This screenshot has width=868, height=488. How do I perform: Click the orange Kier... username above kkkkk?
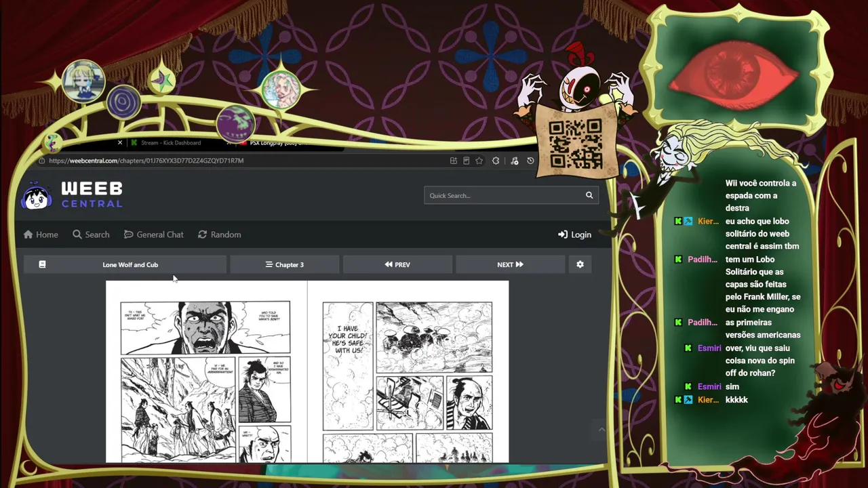click(x=708, y=400)
